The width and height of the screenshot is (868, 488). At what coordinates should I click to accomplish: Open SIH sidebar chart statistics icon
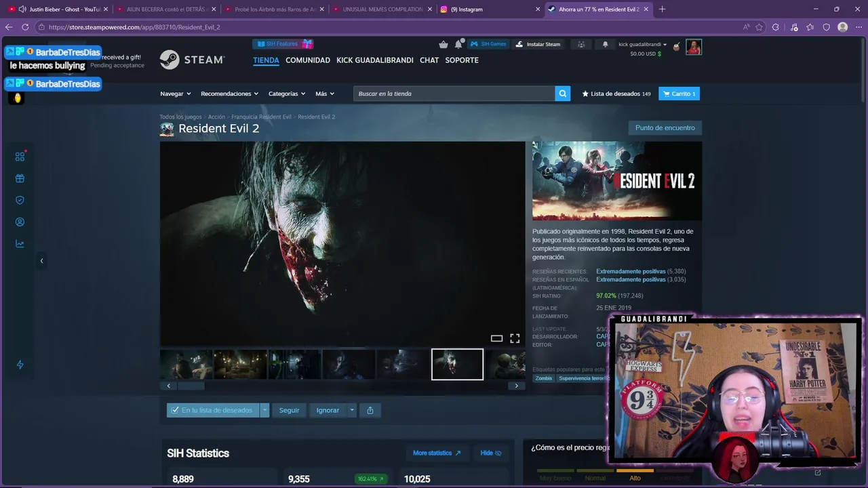tap(20, 244)
